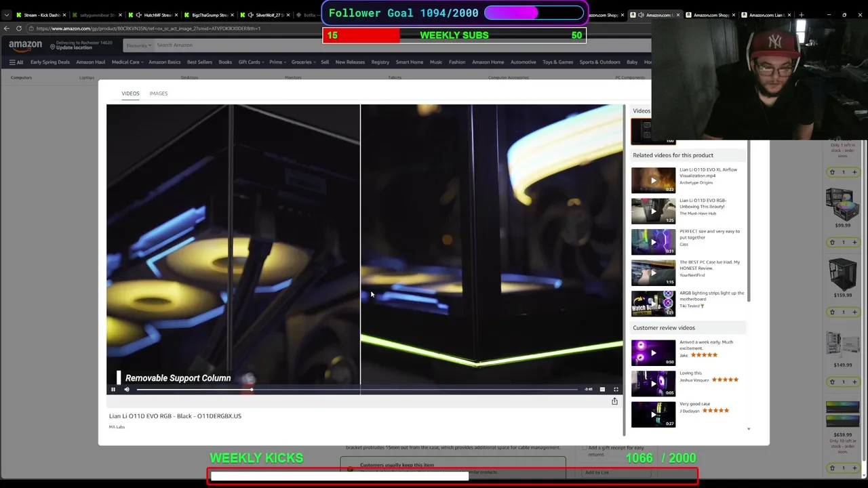Play the ARGB lighting strips video
Image resolution: width=868 pixels, height=488 pixels.
pos(653,304)
